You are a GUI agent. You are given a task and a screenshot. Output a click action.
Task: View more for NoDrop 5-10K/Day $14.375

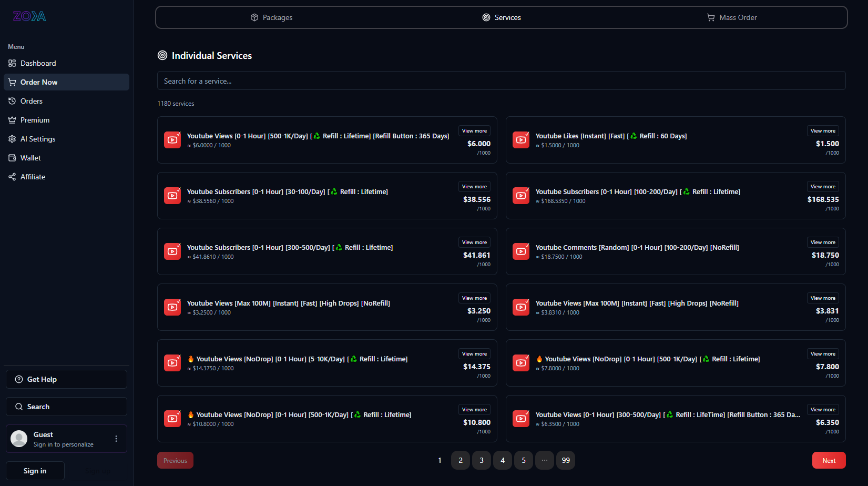tap(475, 354)
